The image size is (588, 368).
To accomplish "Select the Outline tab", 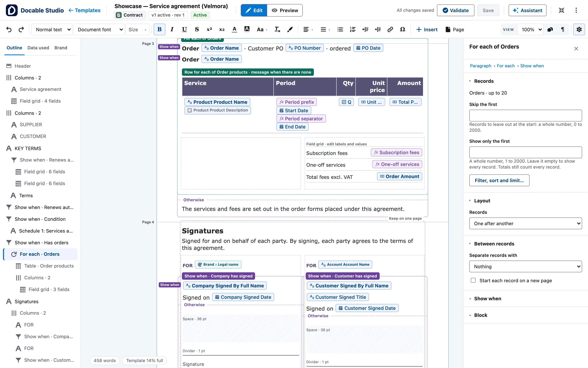I will point(14,48).
